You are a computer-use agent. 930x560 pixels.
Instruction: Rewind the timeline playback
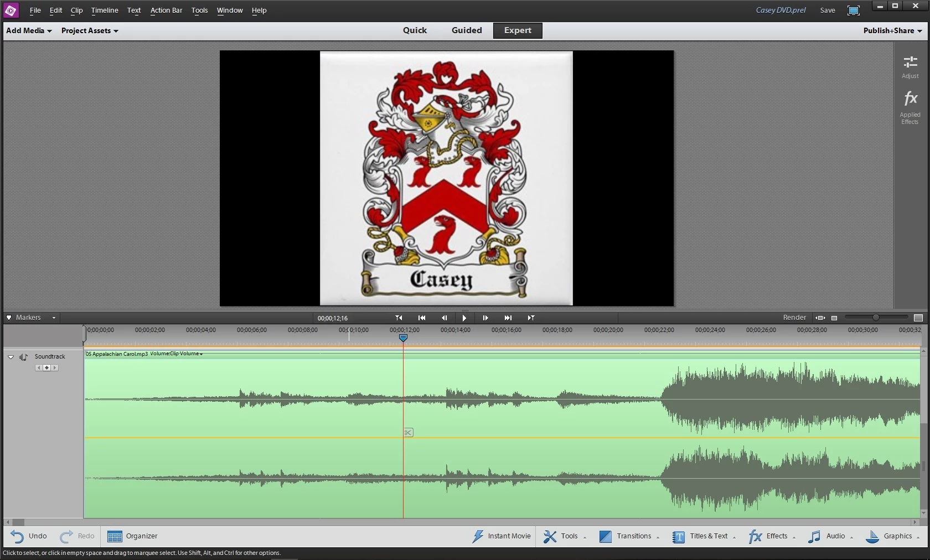pyautogui.click(x=422, y=318)
